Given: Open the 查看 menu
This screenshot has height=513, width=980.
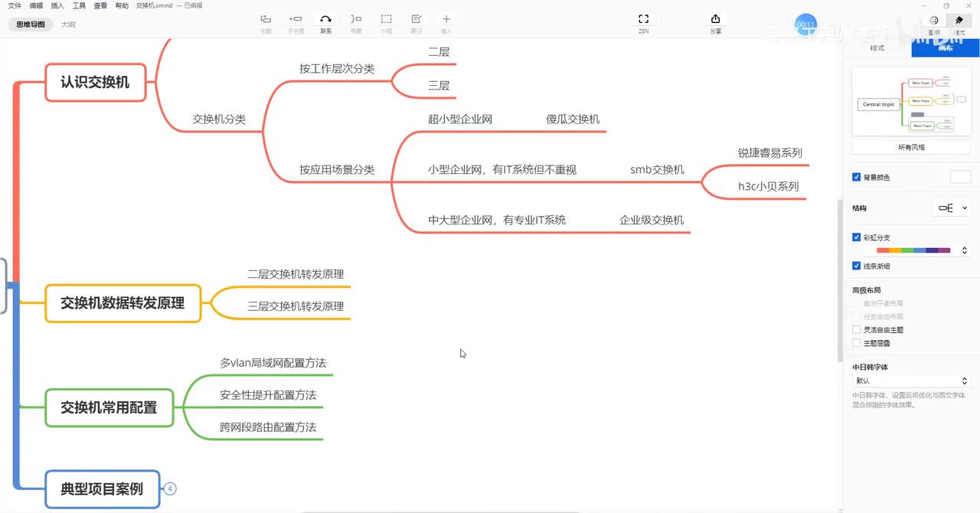Looking at the screenshot, I should 100,5.
